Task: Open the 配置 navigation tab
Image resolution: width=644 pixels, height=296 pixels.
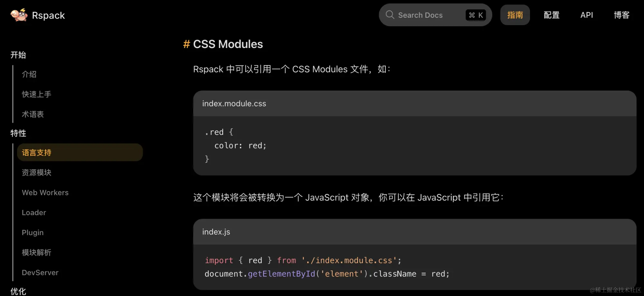Action: click(552, 15)
